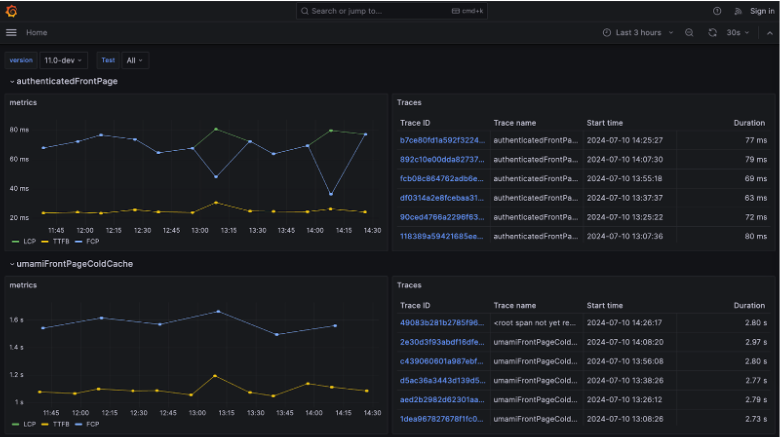
Task: Open the Test variable All dropdown
Action: [x=135, y=60]
